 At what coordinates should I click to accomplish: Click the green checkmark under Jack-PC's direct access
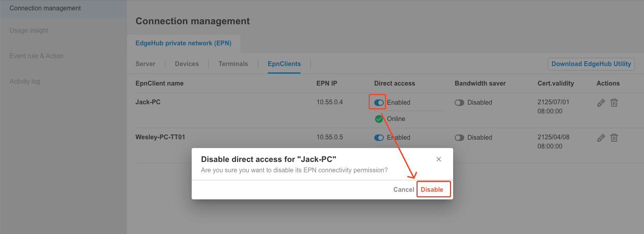tap(379, 119)
